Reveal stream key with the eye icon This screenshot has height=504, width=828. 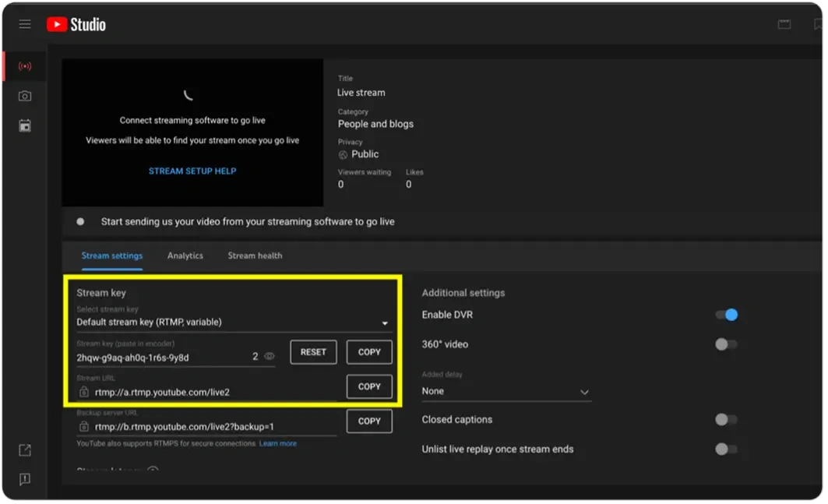pos(270,357)
